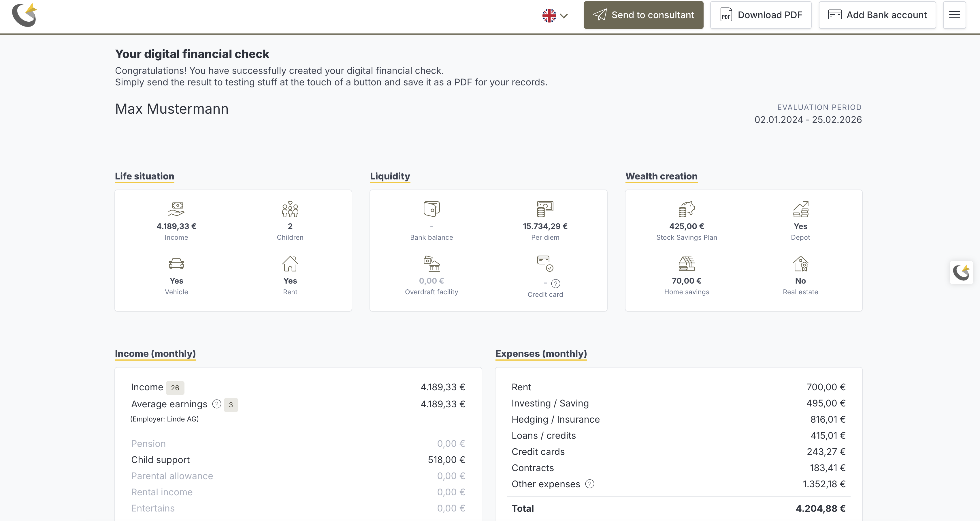
Task: Click the Expenses (monthly) heading
Action: click(541, 354)
